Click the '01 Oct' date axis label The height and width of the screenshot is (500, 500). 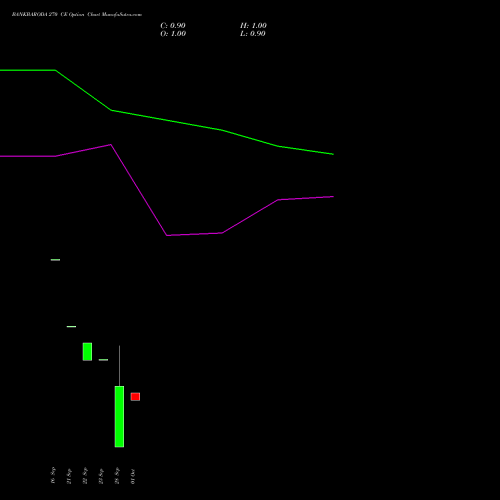pyautogui.click(x=133, y=476)
